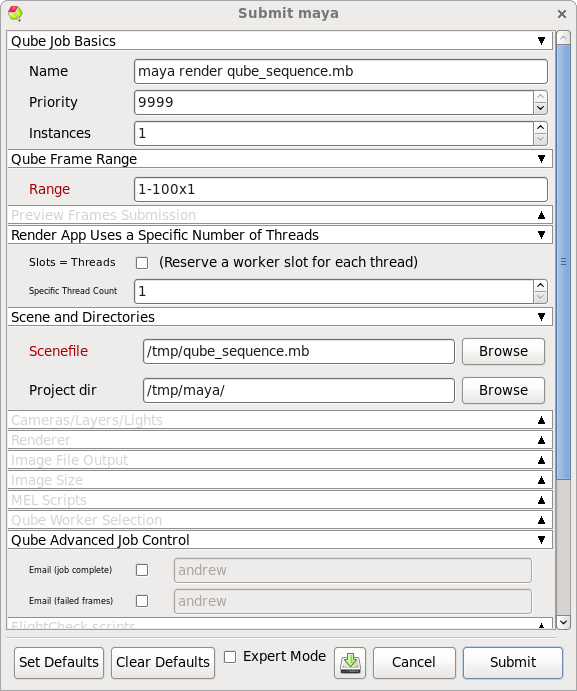
Task: Expand the Image Size section
Action: coord(280,480)
